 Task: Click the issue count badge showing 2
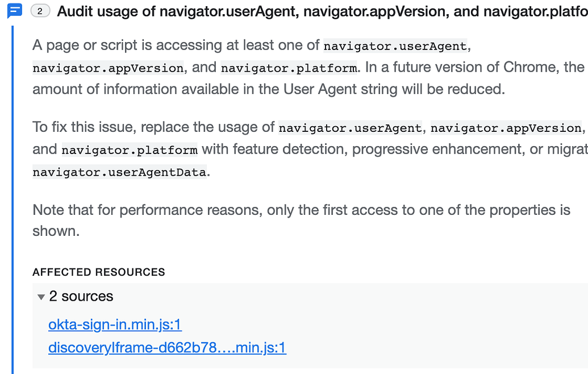[x=40, y=11]
